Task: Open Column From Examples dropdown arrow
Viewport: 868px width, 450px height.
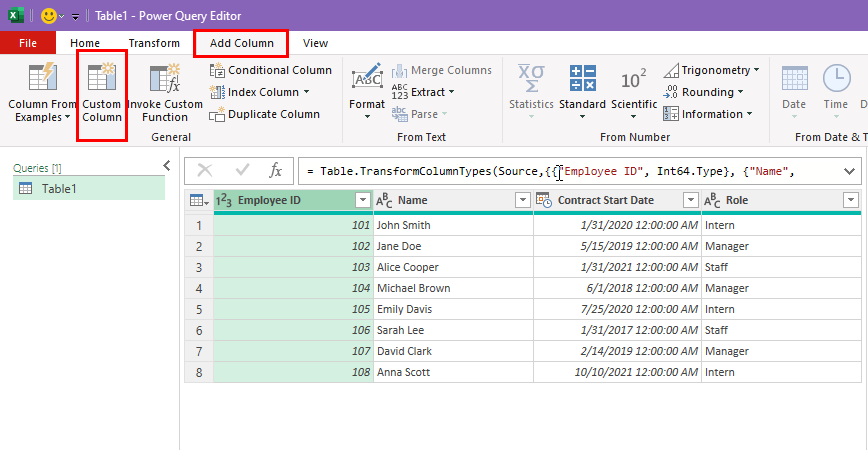Action: pyautogui.click(x=68, y=117)
